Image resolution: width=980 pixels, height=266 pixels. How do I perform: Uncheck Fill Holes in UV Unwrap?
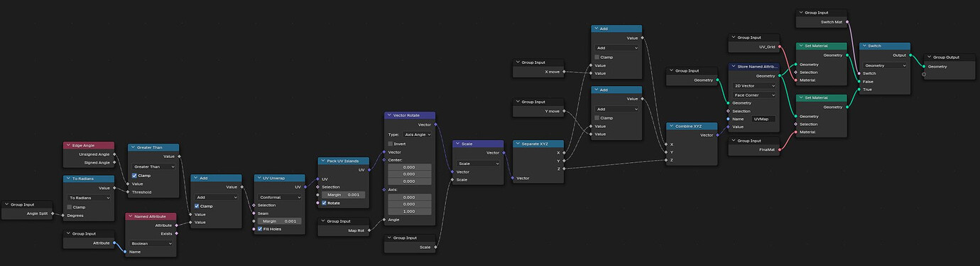pos(260,229)
